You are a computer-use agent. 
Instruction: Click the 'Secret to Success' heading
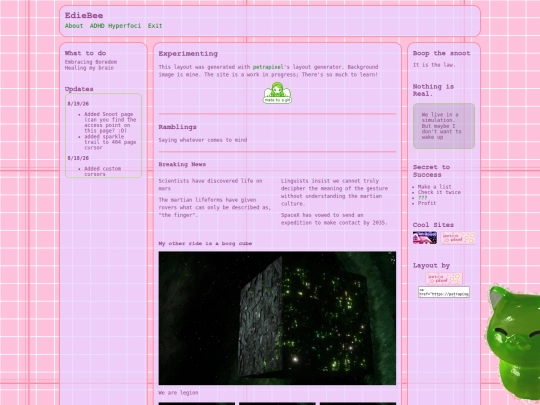[432, 171]
